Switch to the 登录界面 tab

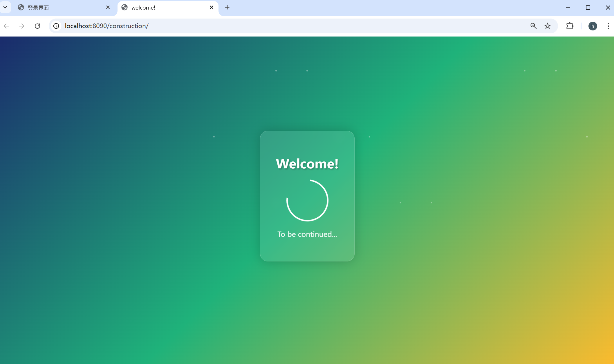pyautogui.click(x=58, y=8)
